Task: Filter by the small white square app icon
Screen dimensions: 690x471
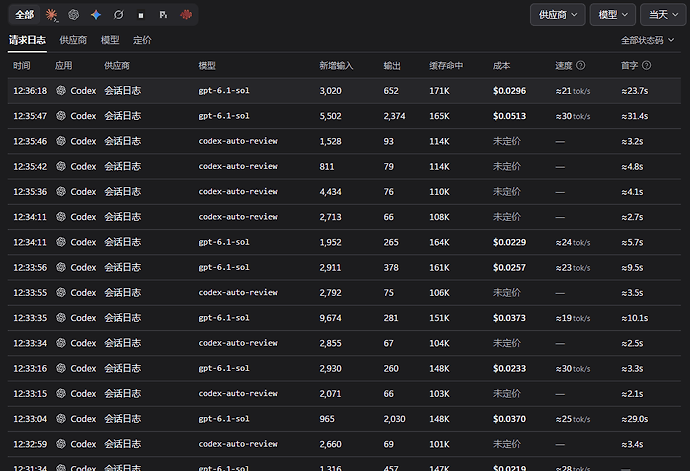Action: click(141, 15)
